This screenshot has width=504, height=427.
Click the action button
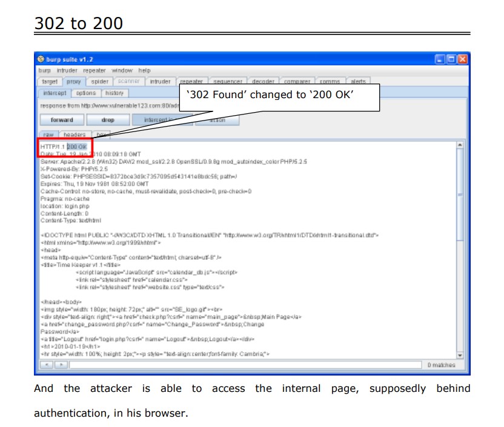pos(217,120)
